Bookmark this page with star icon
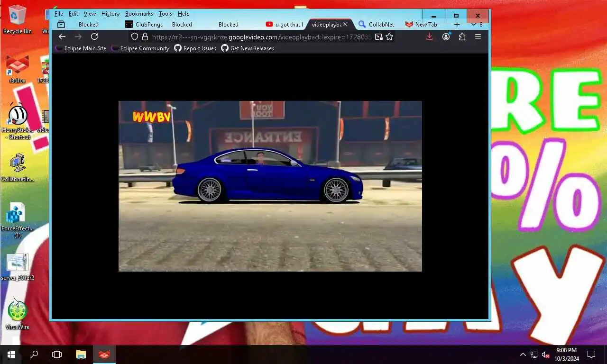Image resolution: width=607 pixels, height=364 pixels. click(x=389, y=36)
